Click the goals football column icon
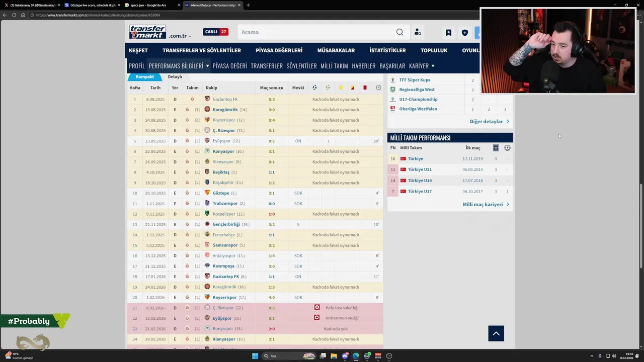Screen dimensions: 644x362 click(x=314, y=87)
